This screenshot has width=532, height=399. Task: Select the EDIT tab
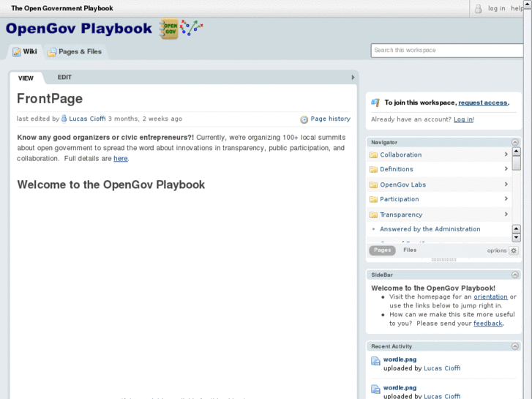[64, 78]
